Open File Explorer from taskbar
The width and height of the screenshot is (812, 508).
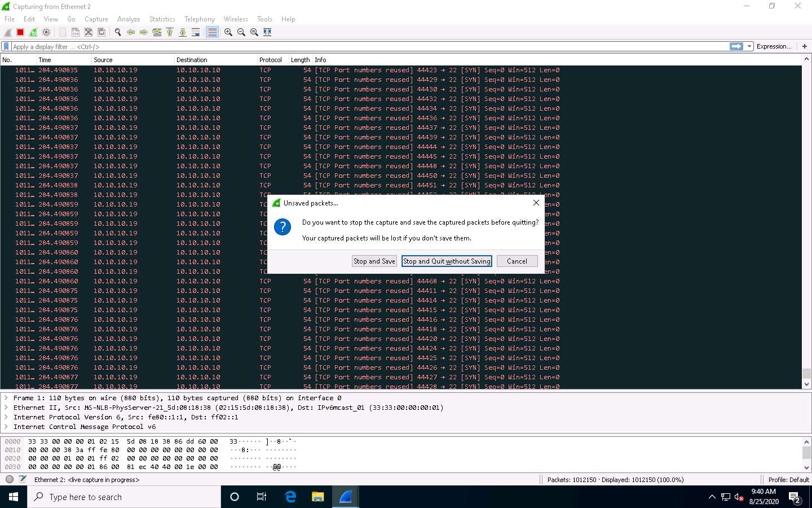(x=318, y=497)
